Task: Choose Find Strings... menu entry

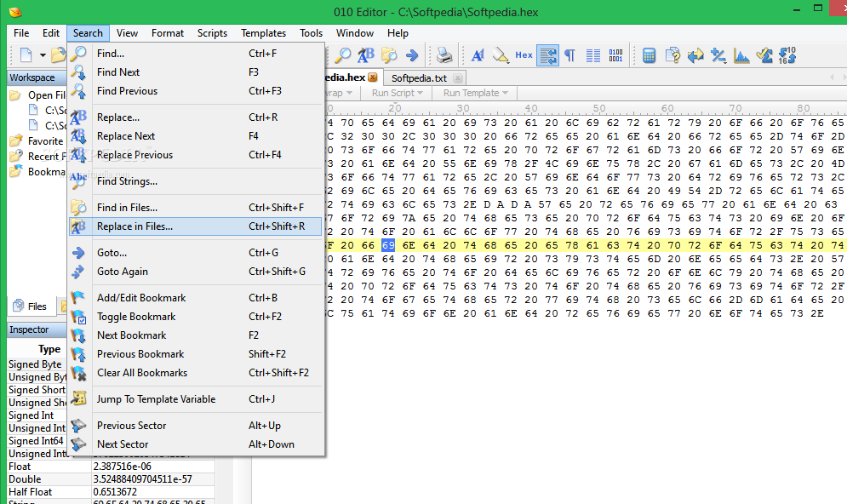Action: (196, 181)
